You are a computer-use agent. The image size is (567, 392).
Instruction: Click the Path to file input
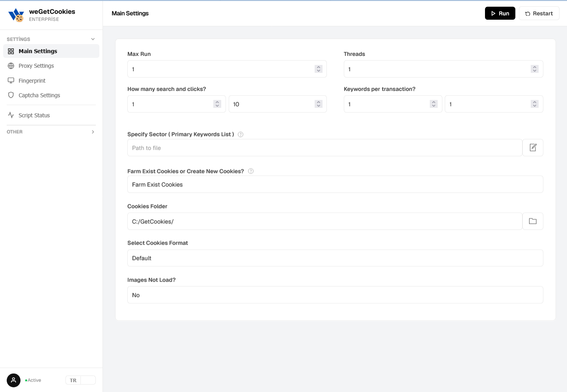point(325,148)
